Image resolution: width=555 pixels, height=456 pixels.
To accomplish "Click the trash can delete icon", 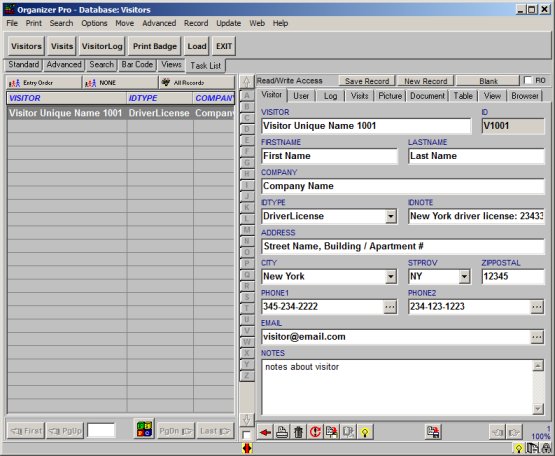I will tap(298, 432).
